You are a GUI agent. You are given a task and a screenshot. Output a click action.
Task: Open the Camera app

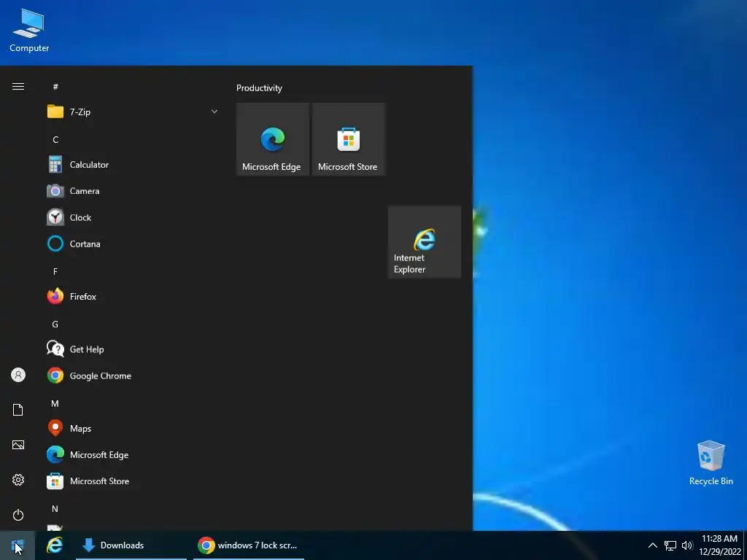pyautogui.click(x=133, y=191)
